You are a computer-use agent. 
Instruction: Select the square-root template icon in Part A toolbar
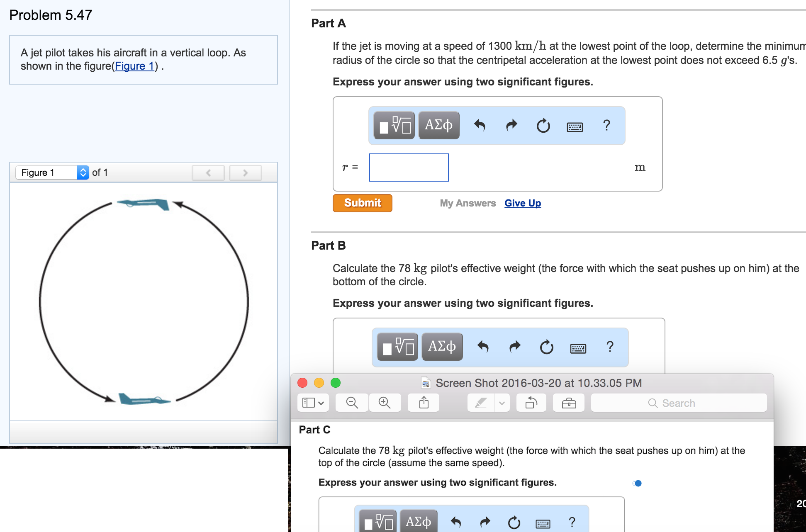pos(393,125)
